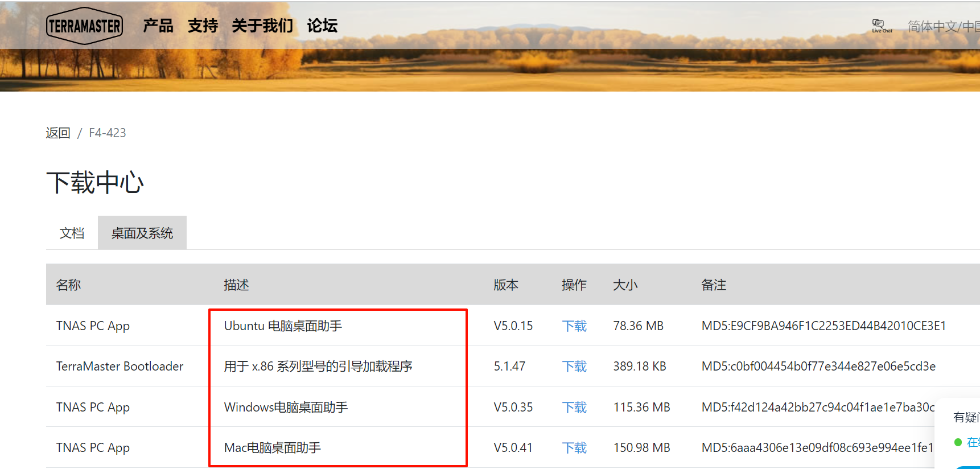Download the Ubuntu TNAS PC App

574,326
